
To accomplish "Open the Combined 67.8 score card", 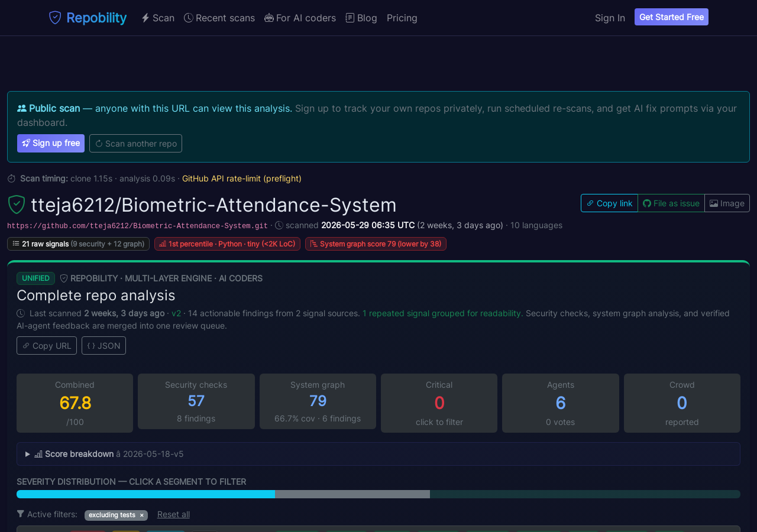I will click(x=75, y=403).
